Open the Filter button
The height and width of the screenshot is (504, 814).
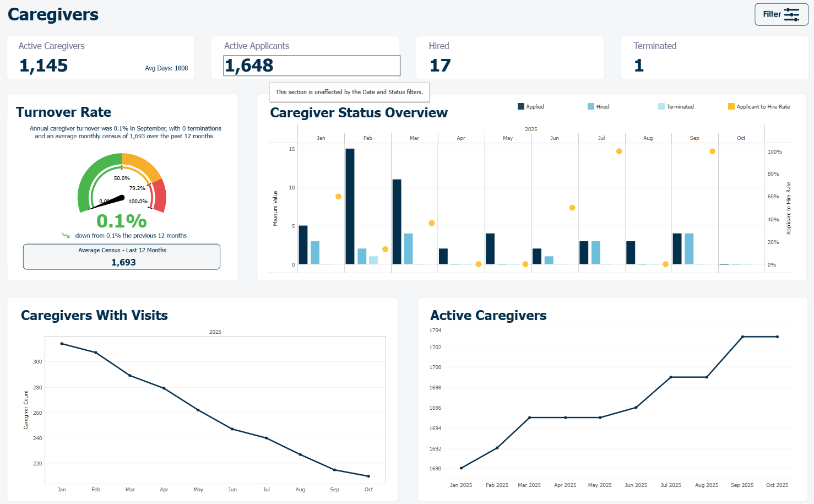pos(781,14)
